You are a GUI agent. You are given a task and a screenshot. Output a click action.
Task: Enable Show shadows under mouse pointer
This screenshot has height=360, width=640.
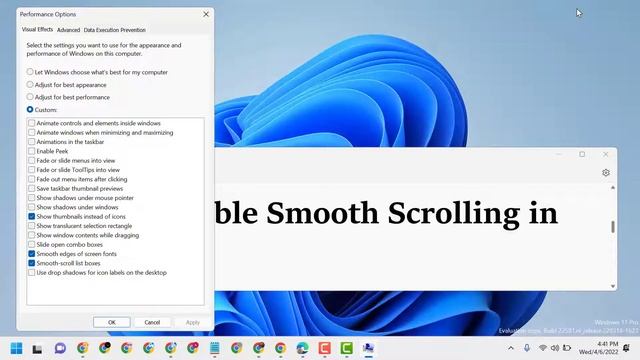(31, 198)
